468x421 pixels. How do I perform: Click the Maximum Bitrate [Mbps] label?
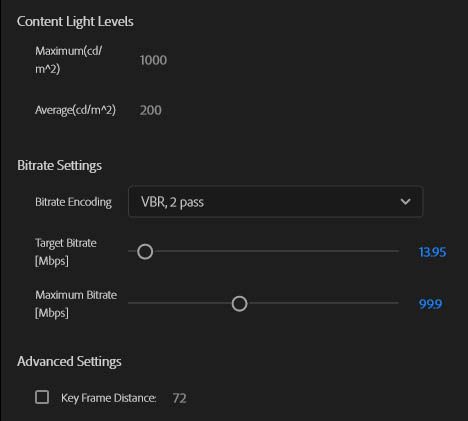point(76,304)
